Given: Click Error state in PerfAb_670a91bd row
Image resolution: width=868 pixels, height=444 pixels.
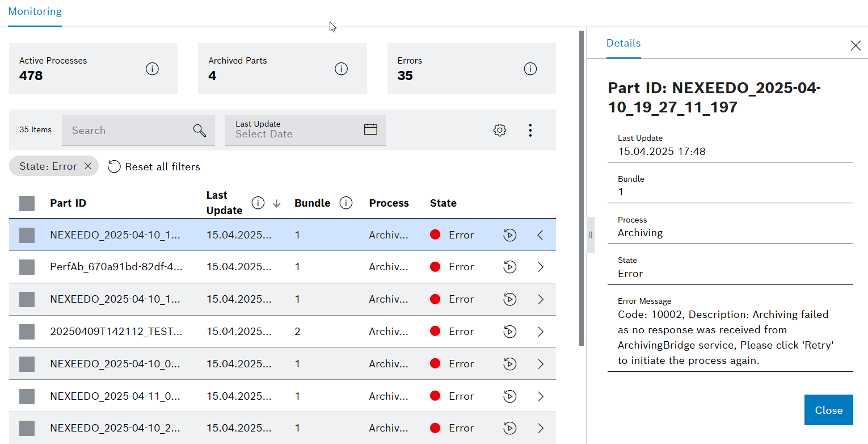Looking at the screenshot, I should (452, 267).
